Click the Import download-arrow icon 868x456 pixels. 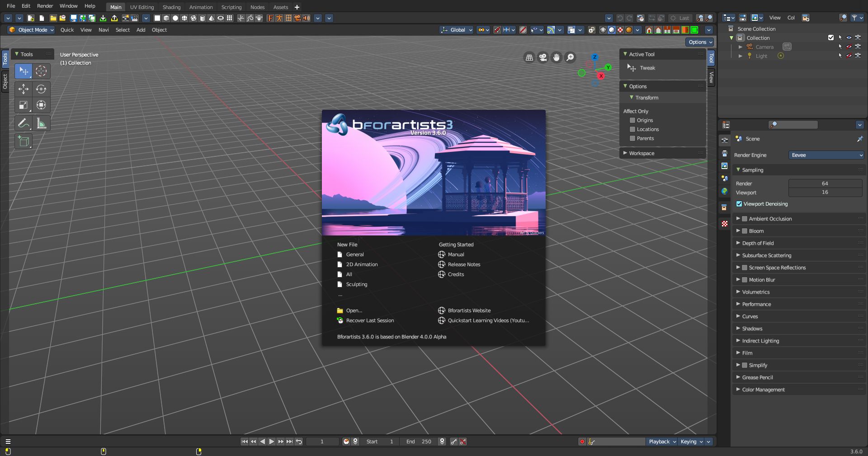point(103,18)
